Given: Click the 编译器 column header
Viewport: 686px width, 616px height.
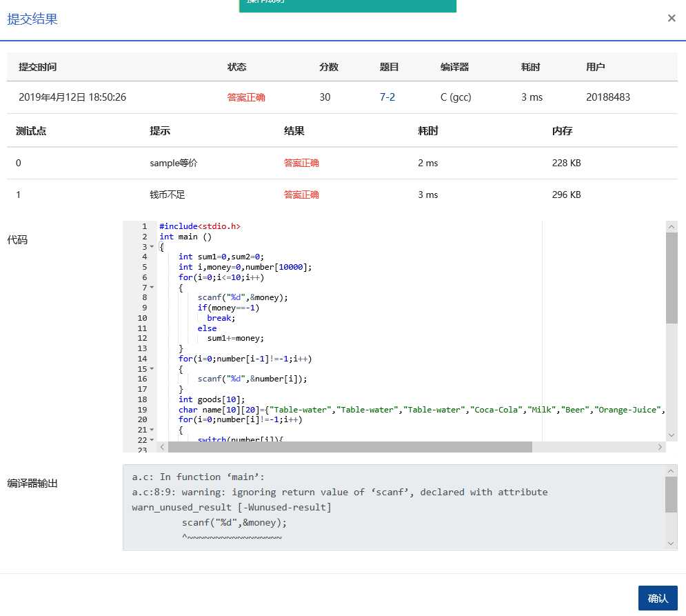Looking at the screenshot, I should (454, 67).
